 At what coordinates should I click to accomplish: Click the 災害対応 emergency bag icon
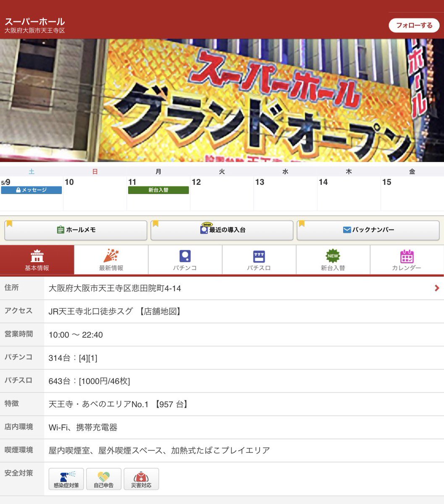pos(141,479)
